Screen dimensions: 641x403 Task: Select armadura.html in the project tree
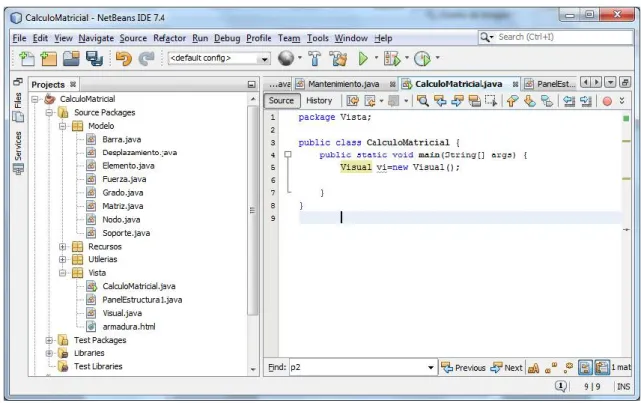(129, 327)
